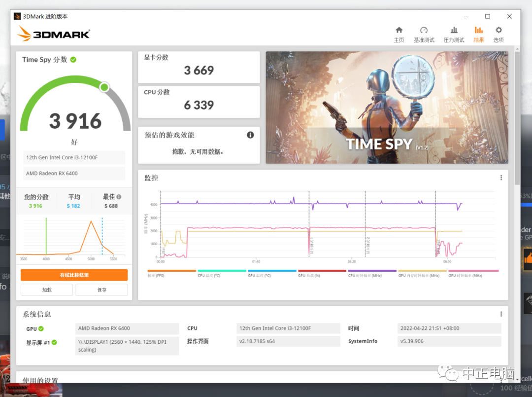Viewport: 532px width, 397px height.
Task: Click the Time Spy preview image
Action: tap(387, 108)
